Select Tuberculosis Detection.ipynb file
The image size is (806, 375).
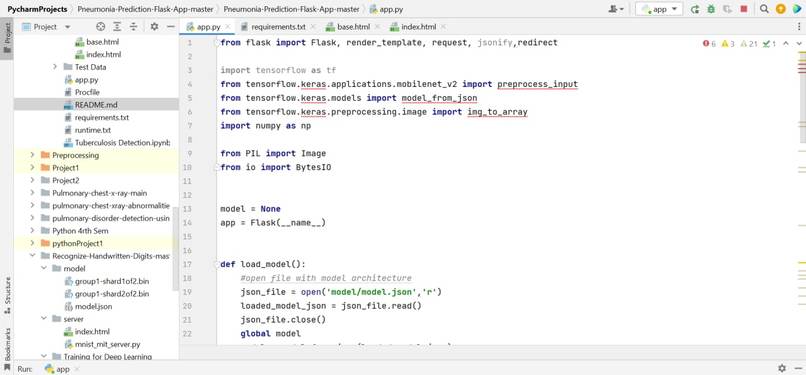tap(116, 143)
